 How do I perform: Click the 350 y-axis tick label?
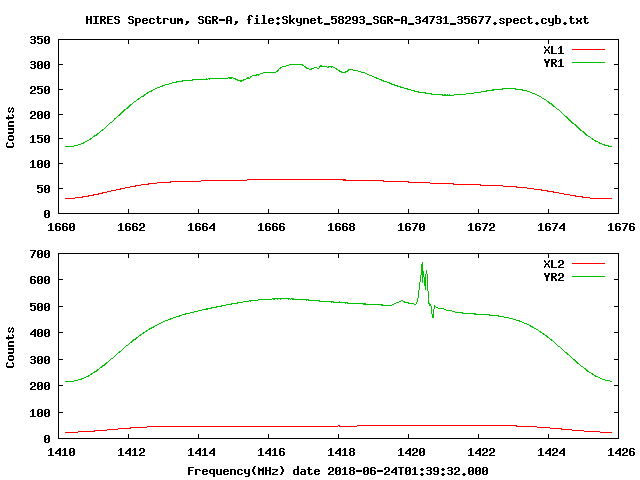pos(40,40)
